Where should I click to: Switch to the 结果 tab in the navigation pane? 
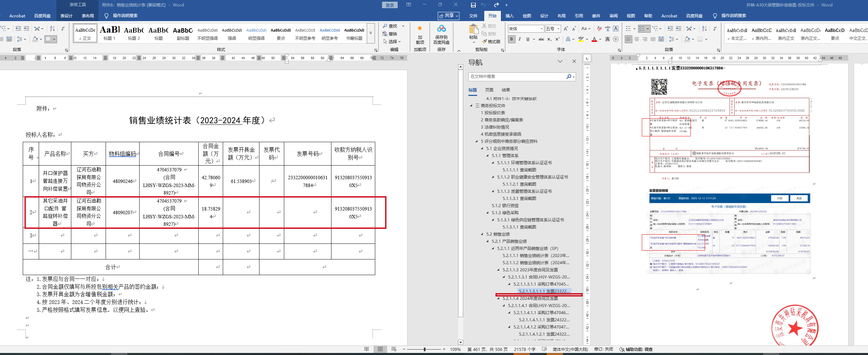pos(506,90)
